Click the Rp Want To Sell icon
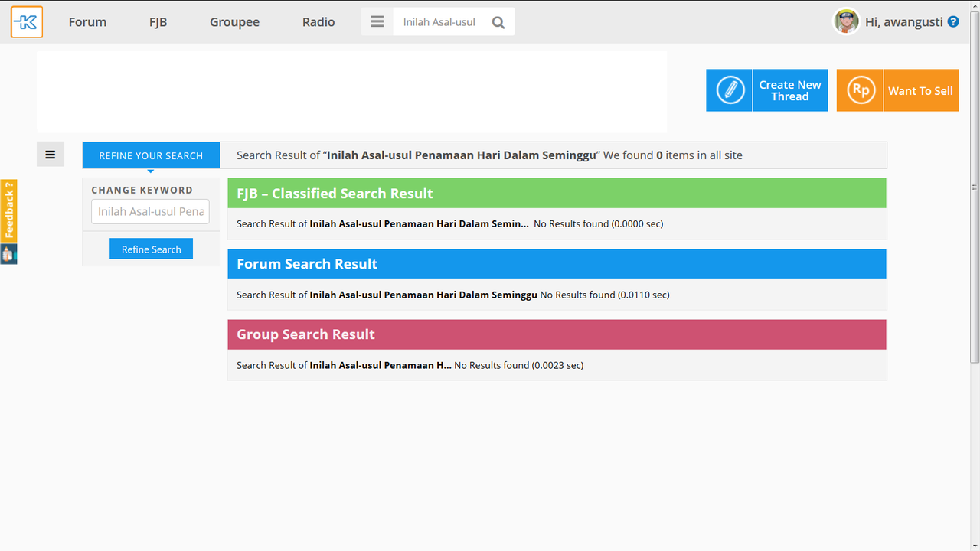Viewport: 980px width, 551px height. [860, 90]
